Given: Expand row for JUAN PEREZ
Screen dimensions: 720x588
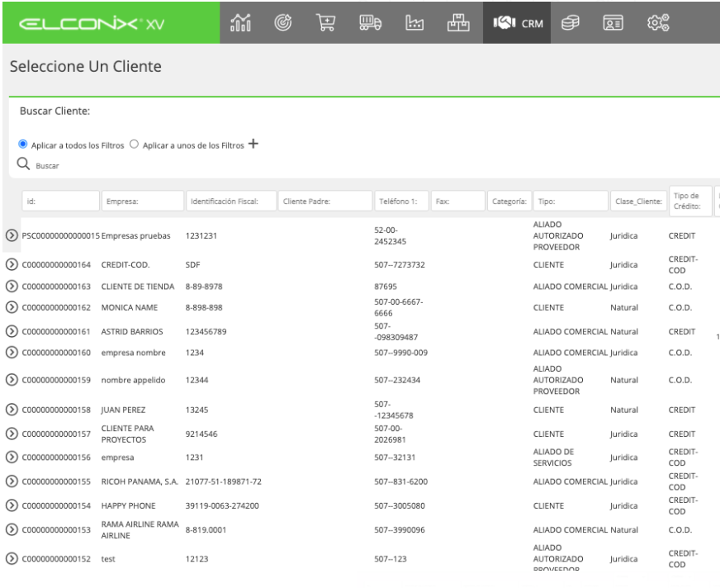Looking at the screenshot, I should point(12,410).
